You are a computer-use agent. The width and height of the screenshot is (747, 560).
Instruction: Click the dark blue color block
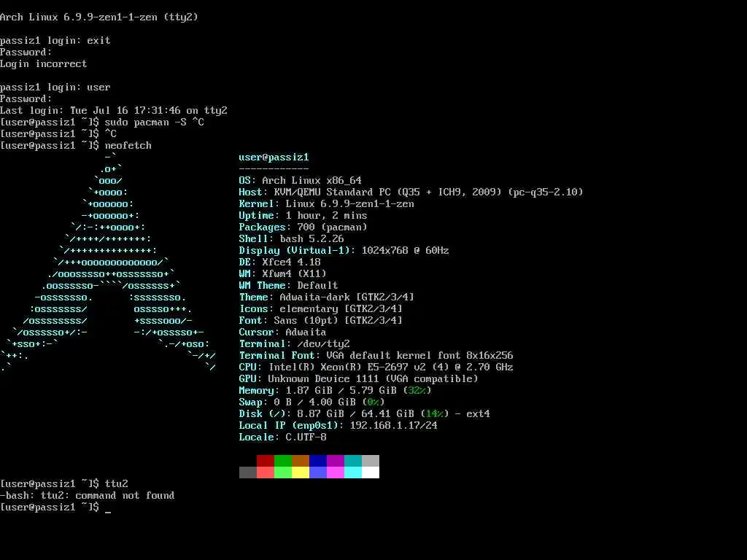[x=318, y=461]
